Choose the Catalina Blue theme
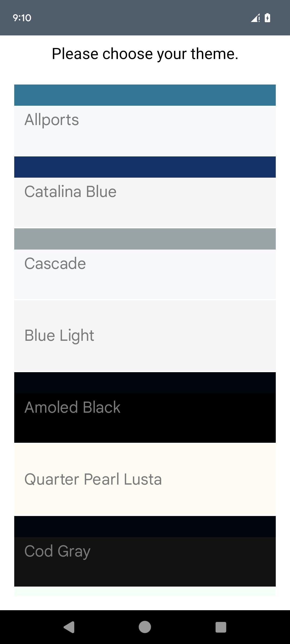 tap(145, 192)
